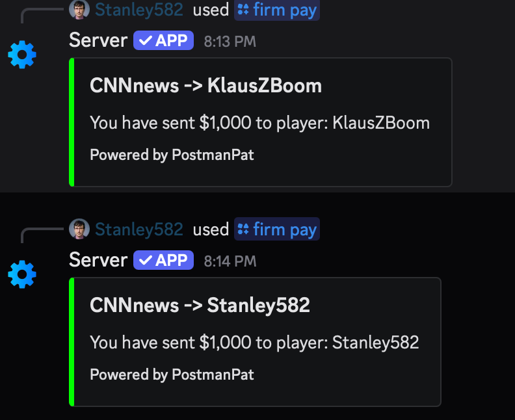515x420 pixels.
Task: Click the bottom APP verified badge
Action: 163,260
